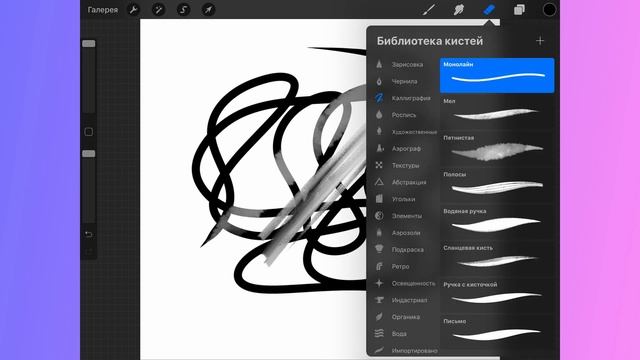Open the Элементы category icon

point(379,216)
